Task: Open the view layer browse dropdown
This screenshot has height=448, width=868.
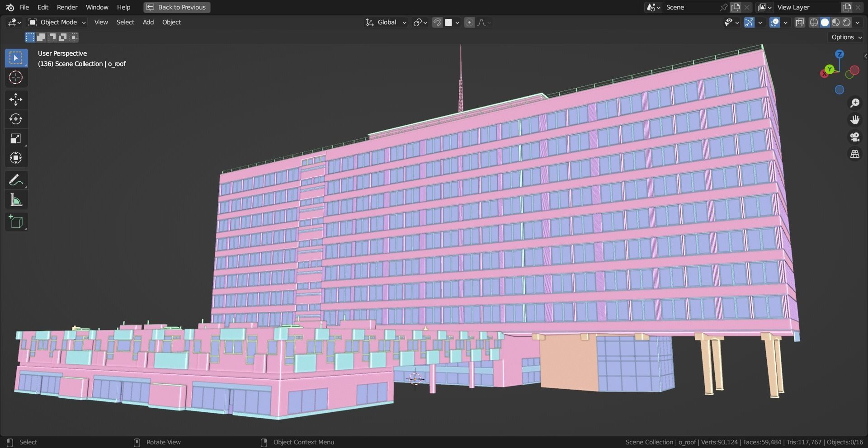Action: coord(765,7)
